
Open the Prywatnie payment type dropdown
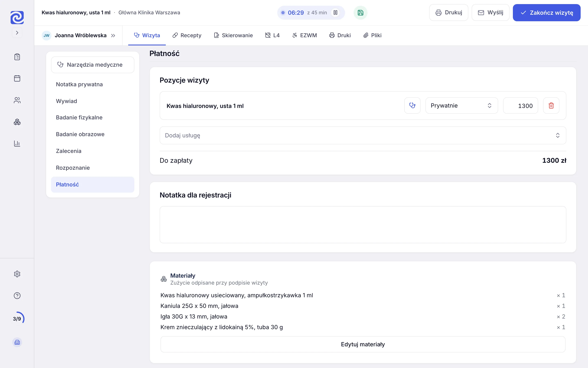(x=462, y=106)
